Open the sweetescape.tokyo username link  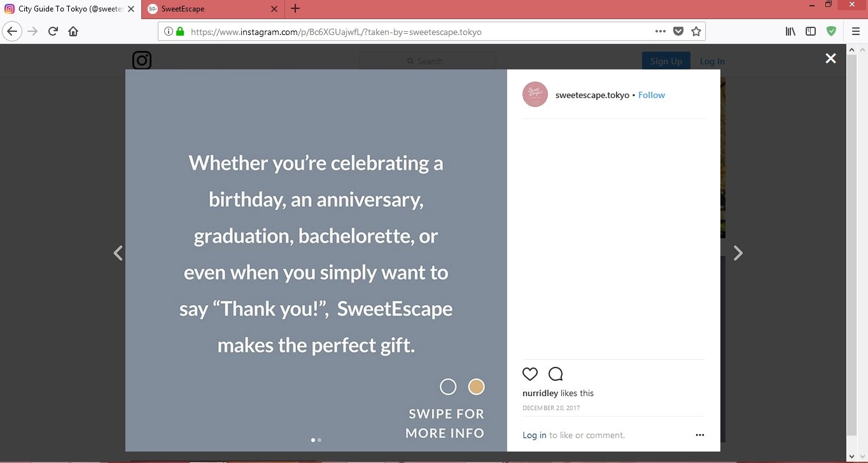coord(592,95)
